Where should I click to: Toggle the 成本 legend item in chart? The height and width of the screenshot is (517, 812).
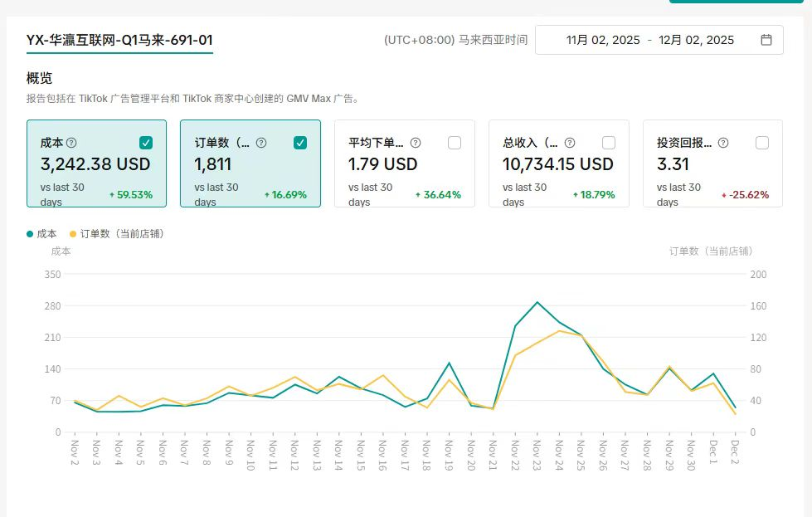pyautogui.click(x=42, y=234)
